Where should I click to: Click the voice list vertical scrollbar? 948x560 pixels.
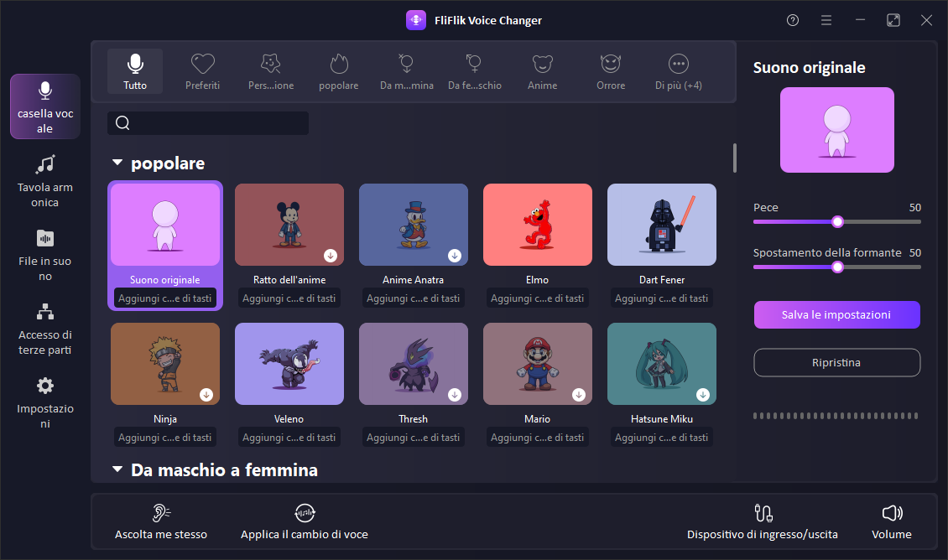point(735,158)
